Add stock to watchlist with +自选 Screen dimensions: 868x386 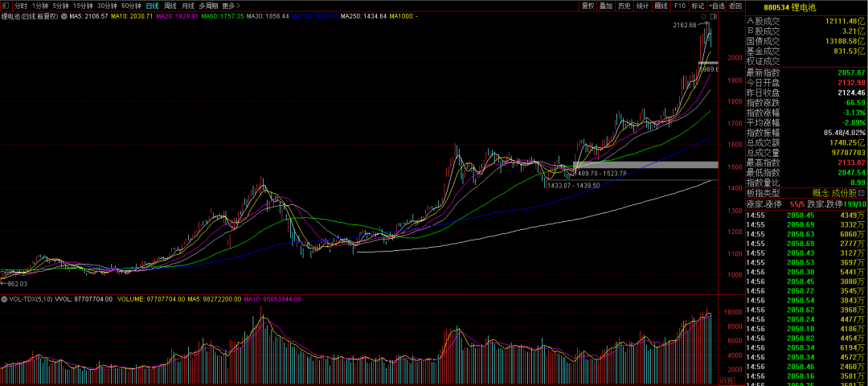tap(717, 6)
